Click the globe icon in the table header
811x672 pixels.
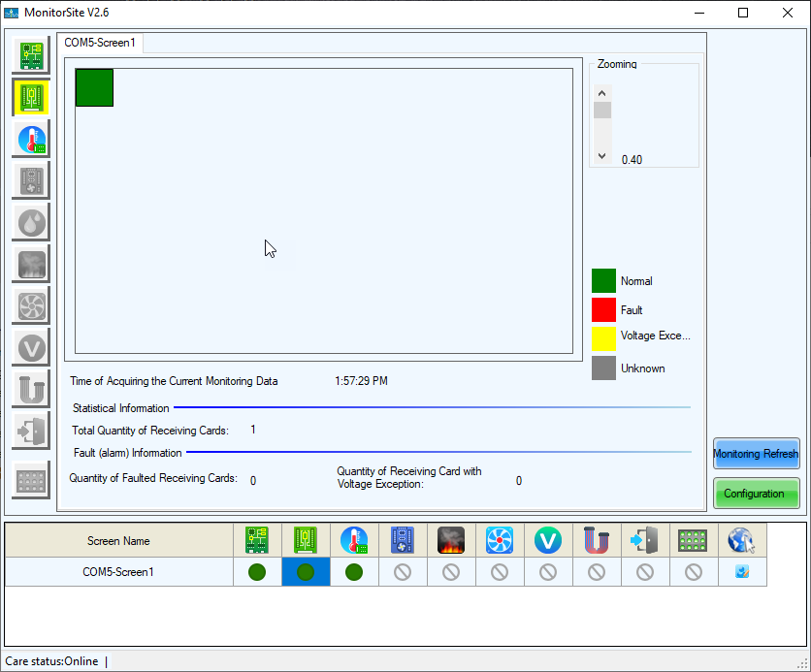coord(741,540)
